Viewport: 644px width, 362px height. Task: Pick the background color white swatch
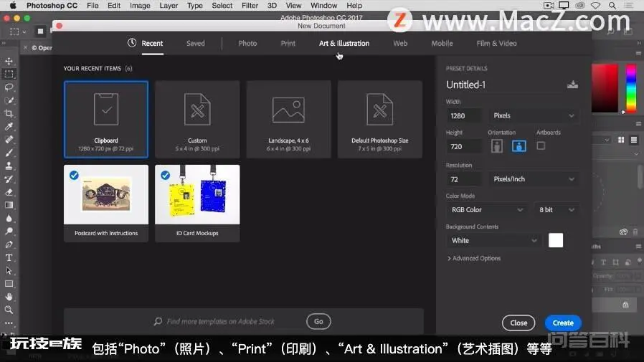click(556, 241)
